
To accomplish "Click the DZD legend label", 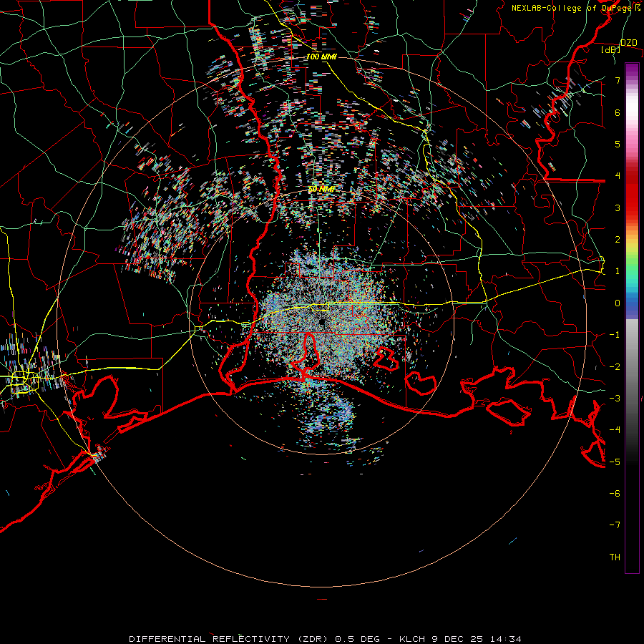I will pos(628,43).
